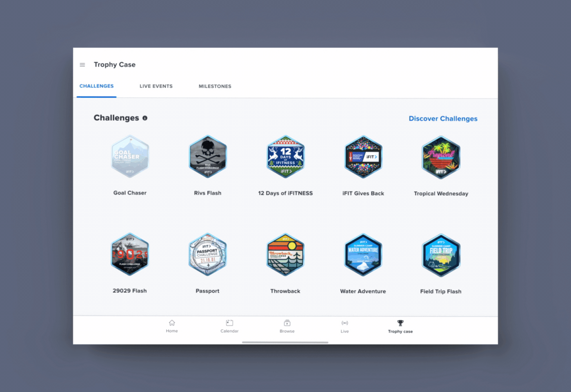Tap the home indicator bar
The image size is (571, 392).
tap(285, 342)
